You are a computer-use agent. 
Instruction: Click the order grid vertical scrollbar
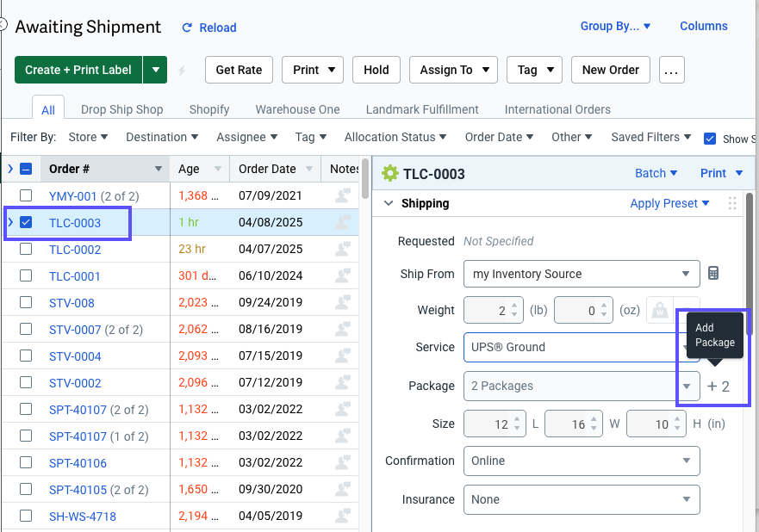click(365, 179)
